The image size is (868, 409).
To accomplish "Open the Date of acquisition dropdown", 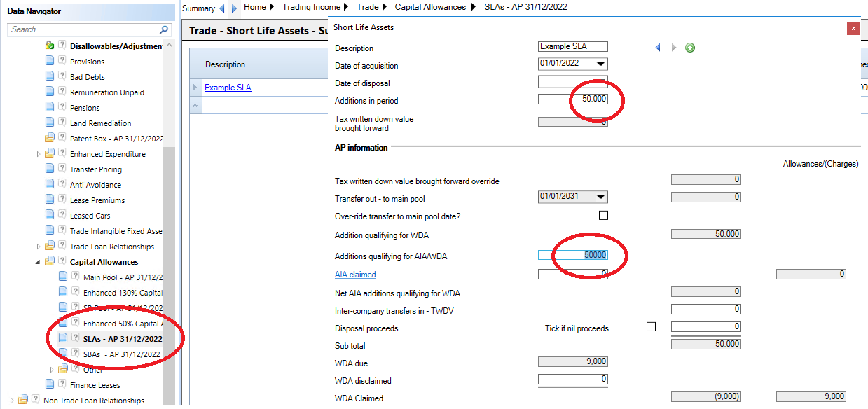I will 600,64.
